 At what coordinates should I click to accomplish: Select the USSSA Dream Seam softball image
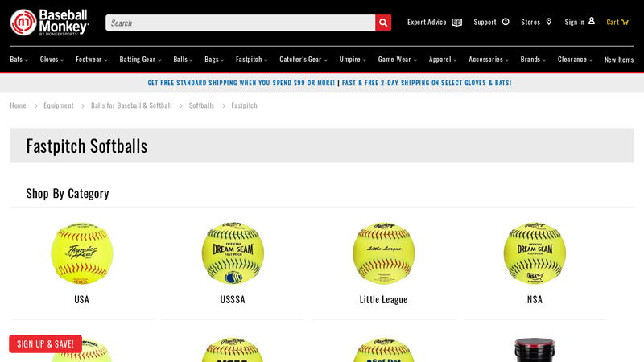tap(233, 253)
